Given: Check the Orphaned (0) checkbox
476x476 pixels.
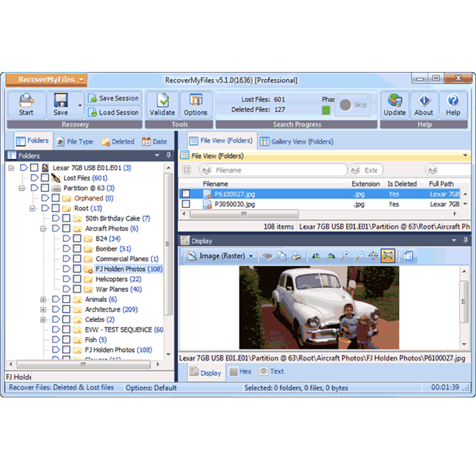Looking at the screenshot, I should tap(55, 198).
